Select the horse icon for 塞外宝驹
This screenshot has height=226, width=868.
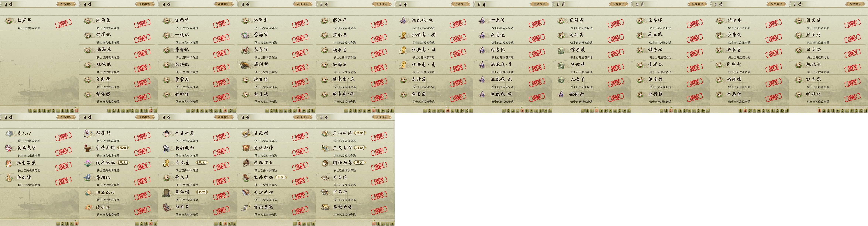click(x=246, y=177)
